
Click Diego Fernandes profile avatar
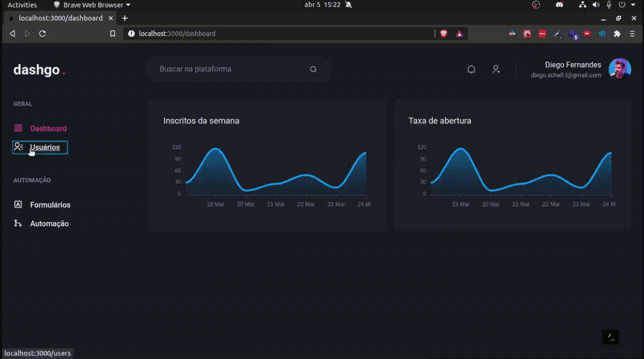pyautogui.click(x=619, y=69)
